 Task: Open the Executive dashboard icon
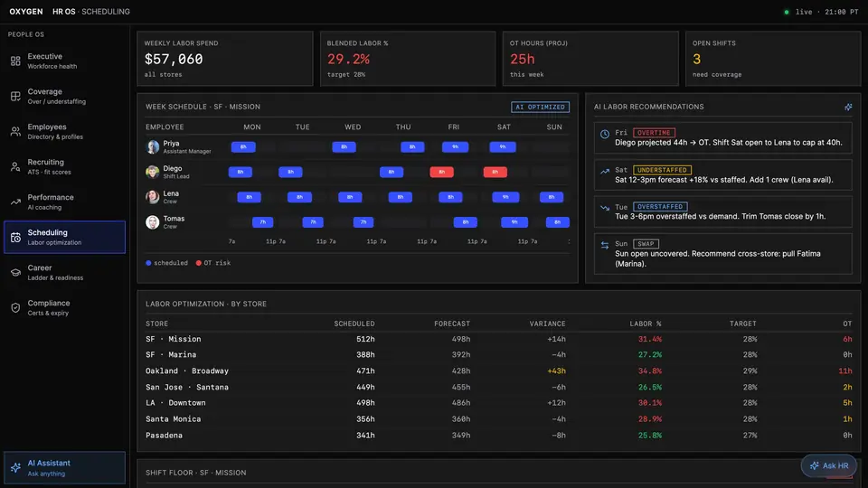pyautogui.click(x=15, y=61)
